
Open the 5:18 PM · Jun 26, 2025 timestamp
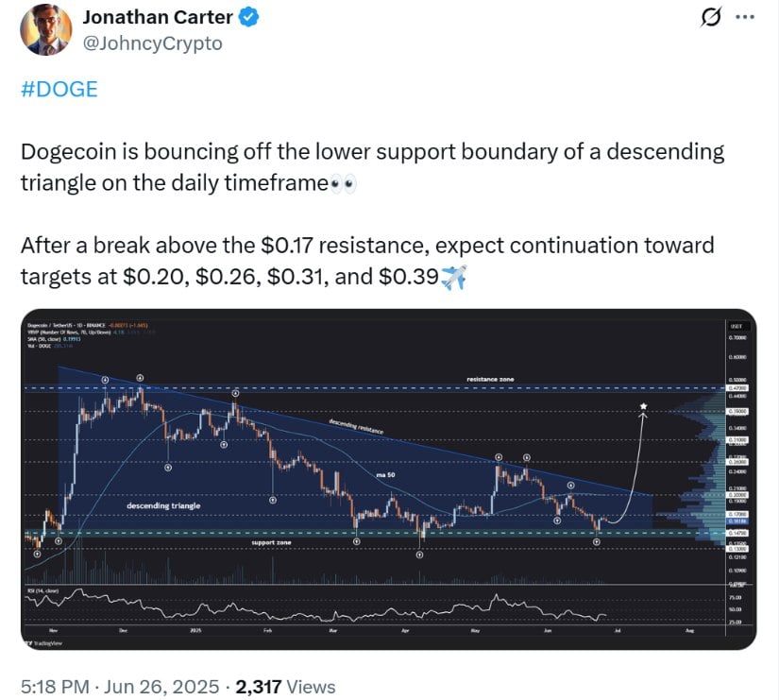(x=120, y=687)
